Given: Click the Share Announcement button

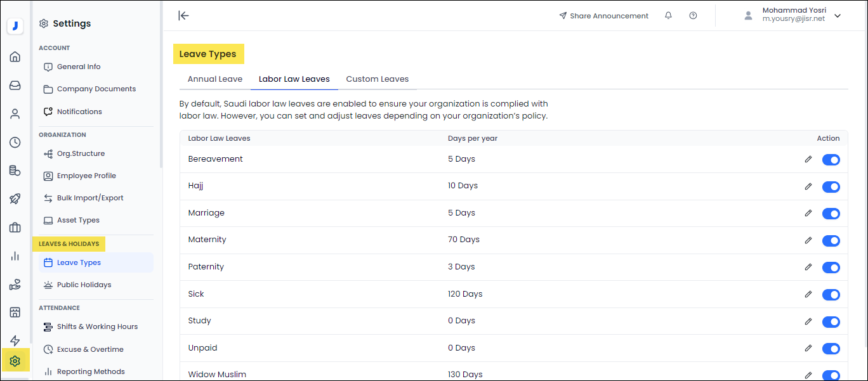Looking at the screenshot, I should (x=603, y=16).
